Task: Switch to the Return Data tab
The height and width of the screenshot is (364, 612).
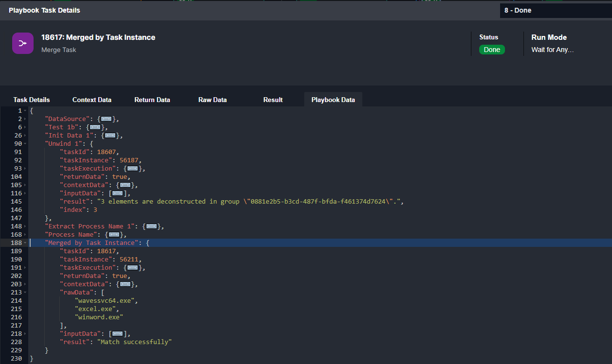Action: (x=152, y=100)
